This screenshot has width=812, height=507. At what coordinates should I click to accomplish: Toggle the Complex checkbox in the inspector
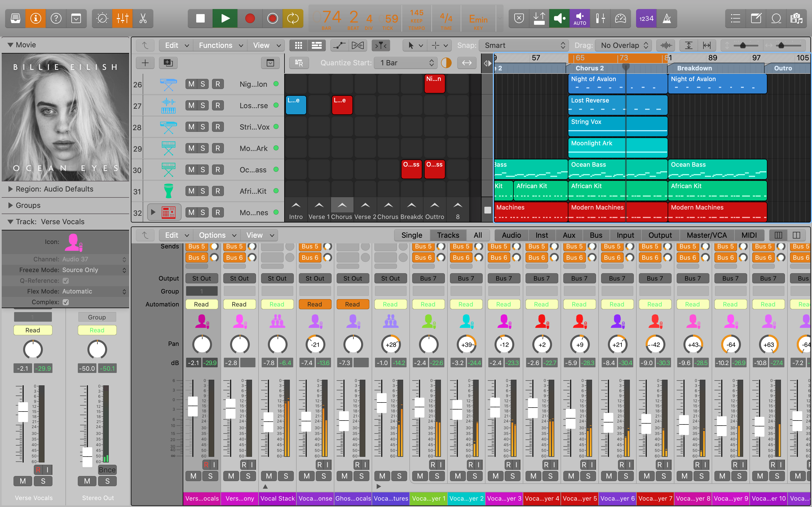click(66, 302)
